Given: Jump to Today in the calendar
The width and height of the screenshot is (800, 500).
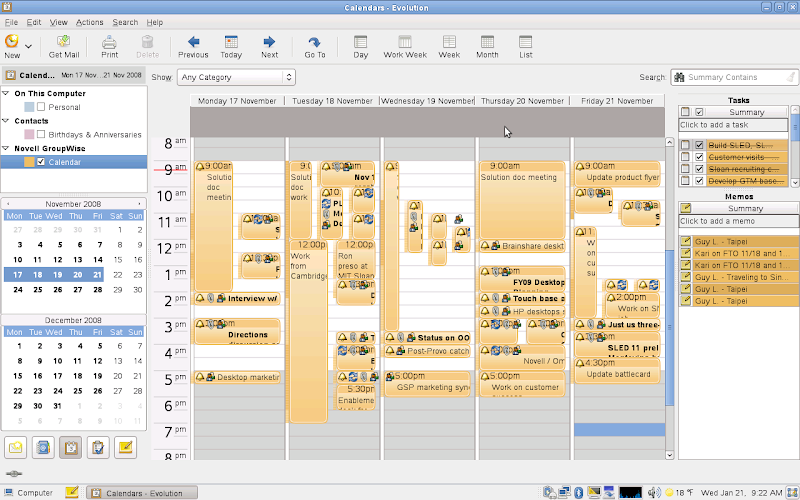Looking at the screenshot, I should pyautogui.click(x=231, y=46).
